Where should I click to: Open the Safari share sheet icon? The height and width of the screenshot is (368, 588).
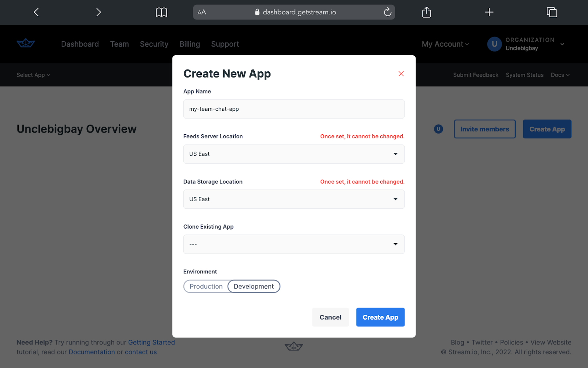point(426,12)
